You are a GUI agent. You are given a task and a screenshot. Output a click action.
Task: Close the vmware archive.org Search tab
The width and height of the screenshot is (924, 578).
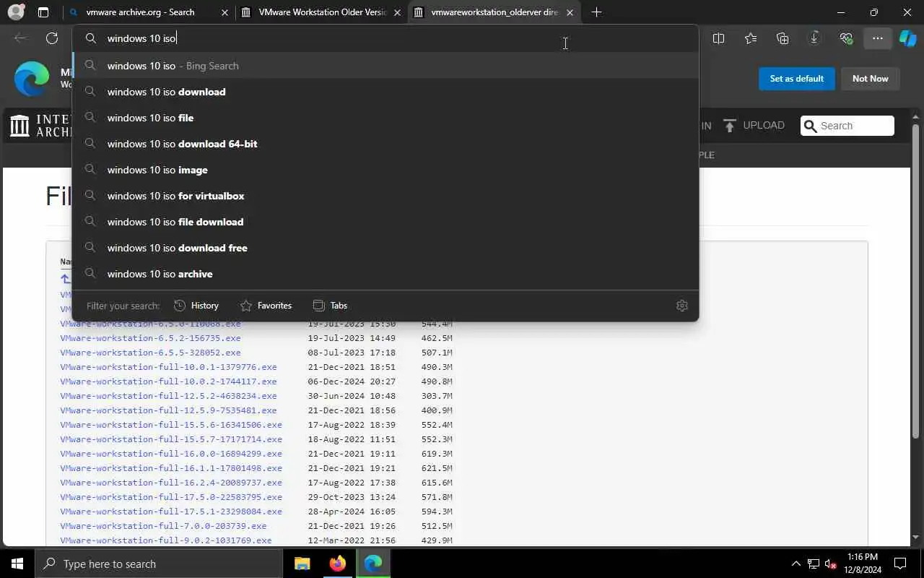click(225, 12)
